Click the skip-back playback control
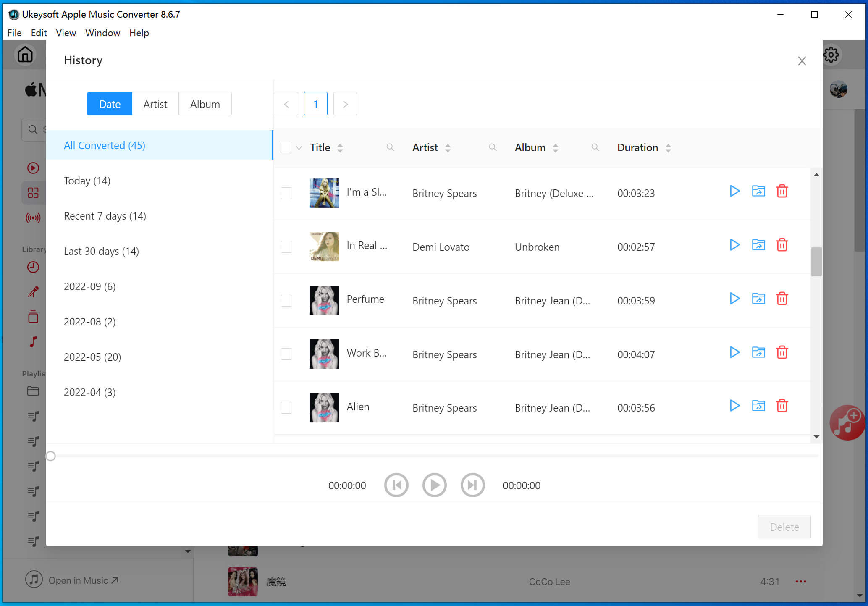The width and height of the screenshot is (868, 606). [x=396, y=485]
